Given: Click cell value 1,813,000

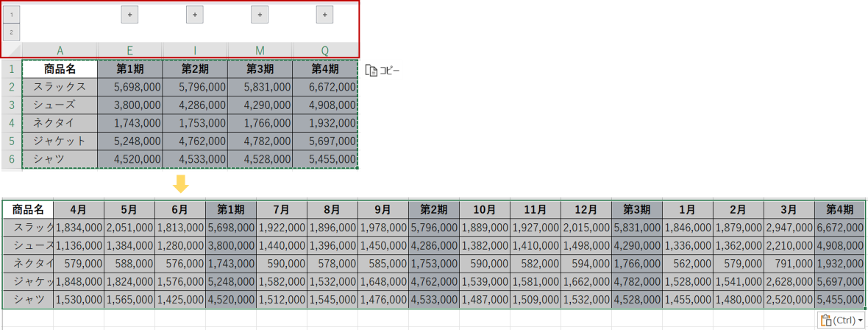Looking at the screenshot, I should [180, 228].
